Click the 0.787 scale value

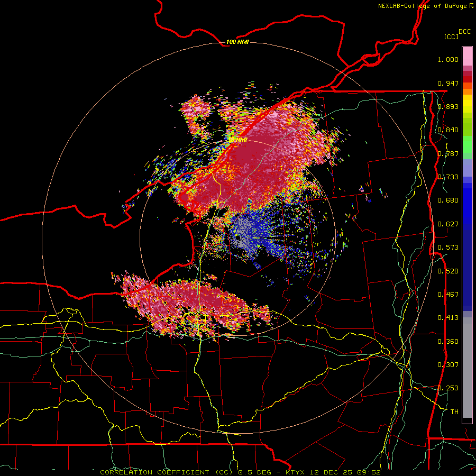(x=448, y=153)
